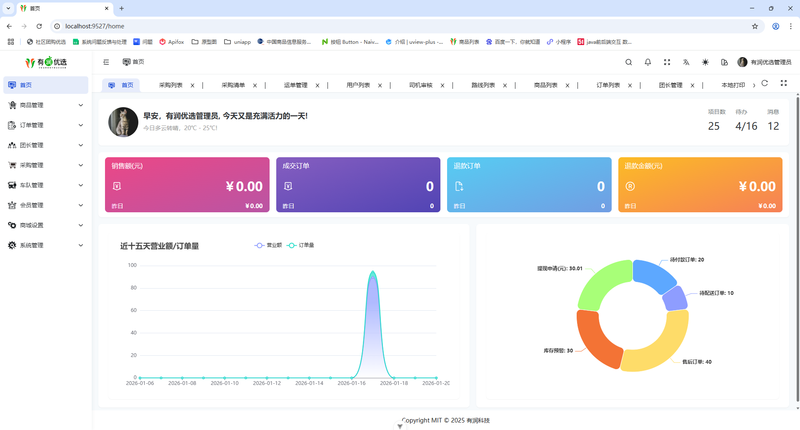The image size is (800, 430).
Task: Enter fullscreen mode from the header
Action: pos(667,62)
